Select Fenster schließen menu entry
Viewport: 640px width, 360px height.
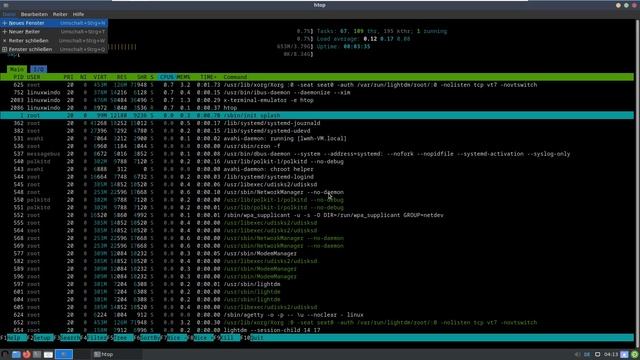tap(54, 49)
